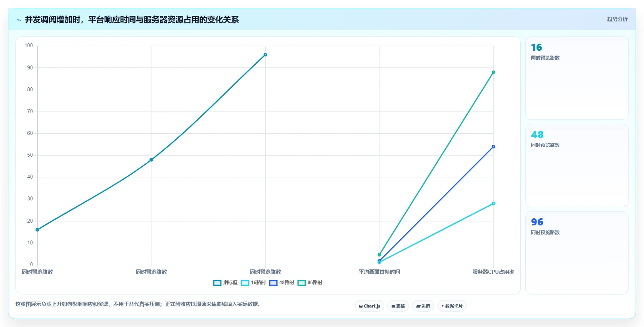
Task: Select the Chart.js chip
Action: tap(370, 306)
